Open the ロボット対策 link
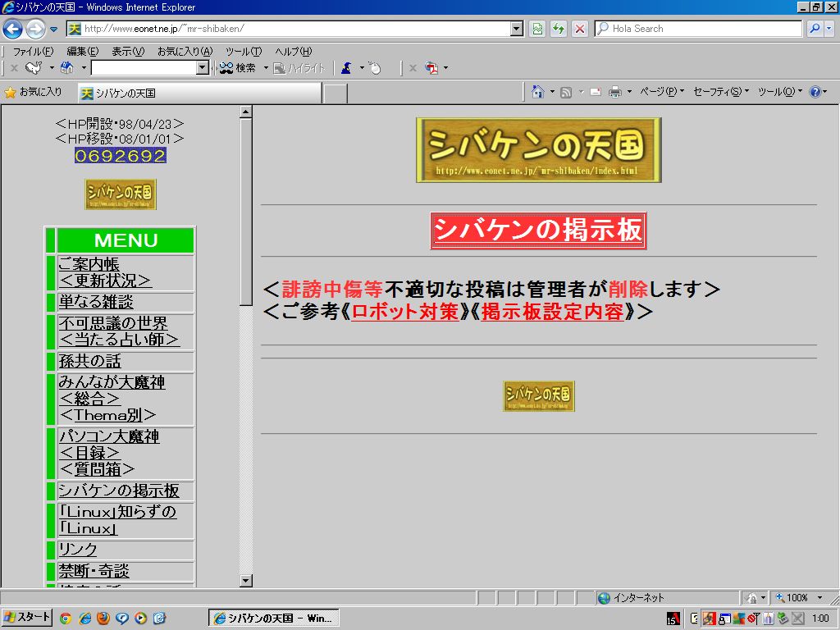Viewport: 840px width, 630px height. (x=405, y=311)
